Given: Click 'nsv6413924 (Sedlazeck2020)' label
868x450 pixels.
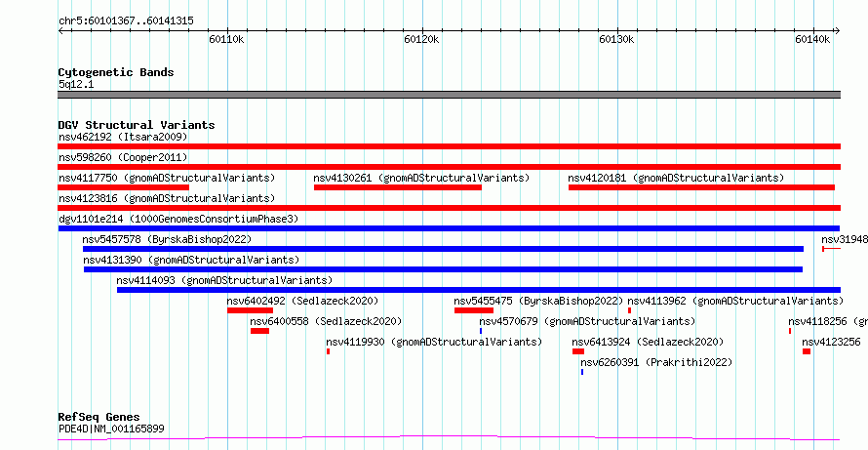Looking at the screenshot, I should 648,342.
